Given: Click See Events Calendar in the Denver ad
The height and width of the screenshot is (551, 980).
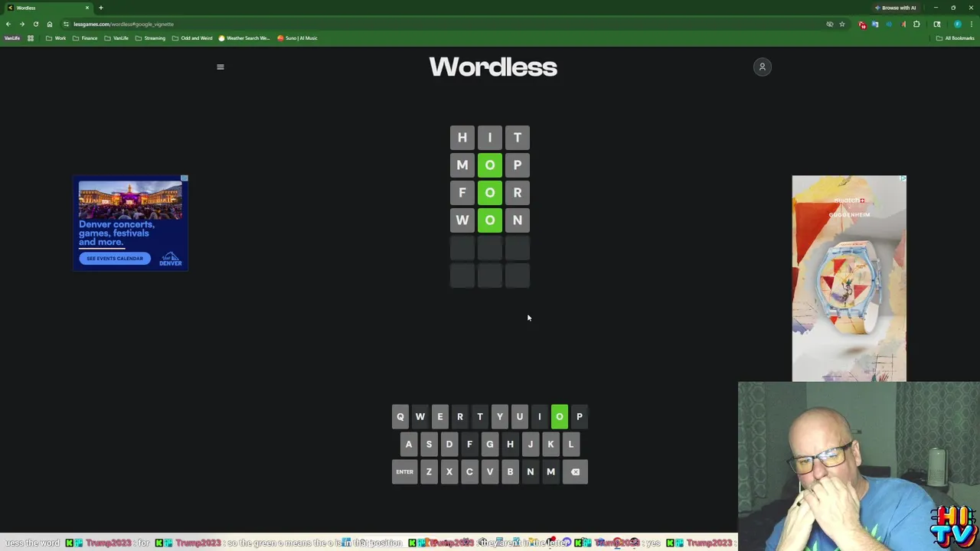Looking at the screenshot, I should (115, 258).
